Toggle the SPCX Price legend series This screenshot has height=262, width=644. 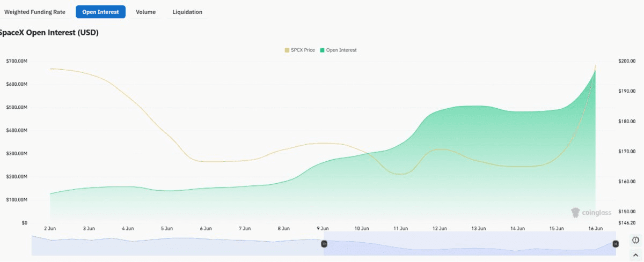299,50
